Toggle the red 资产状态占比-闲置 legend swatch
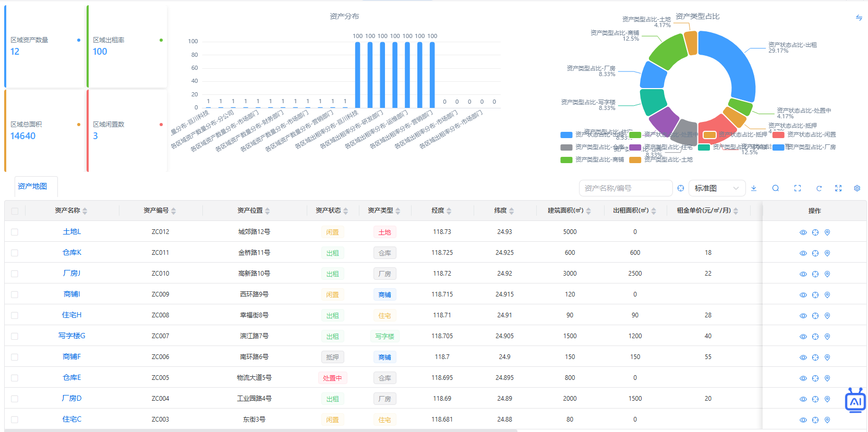The width and height of the screenshot is (868, 432). [778, 135]
